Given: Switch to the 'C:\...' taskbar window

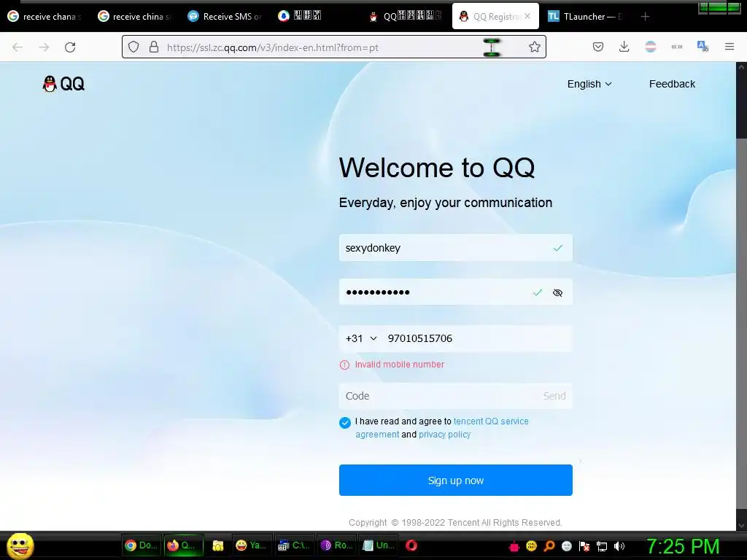Looking at the screenshot, I should (294, 545).
